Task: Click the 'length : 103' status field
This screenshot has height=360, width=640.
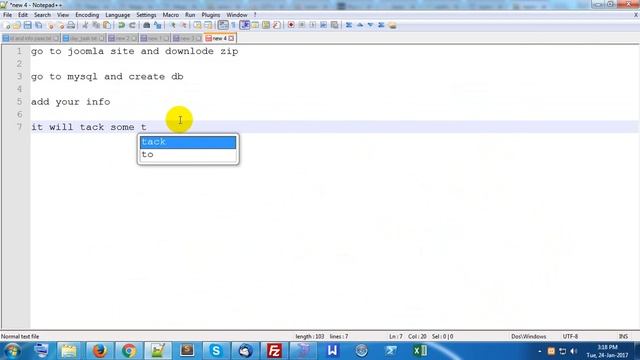Action: coord(310,336)
